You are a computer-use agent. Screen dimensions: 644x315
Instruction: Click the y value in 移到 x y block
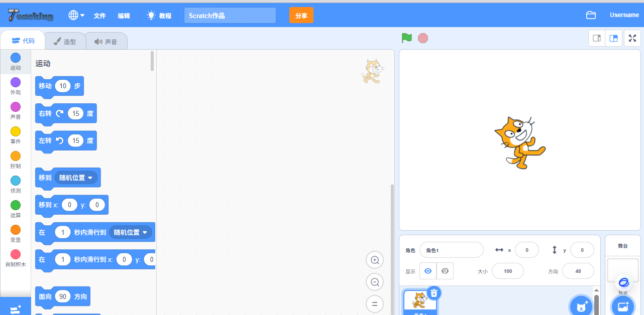(x=97, y=205)
